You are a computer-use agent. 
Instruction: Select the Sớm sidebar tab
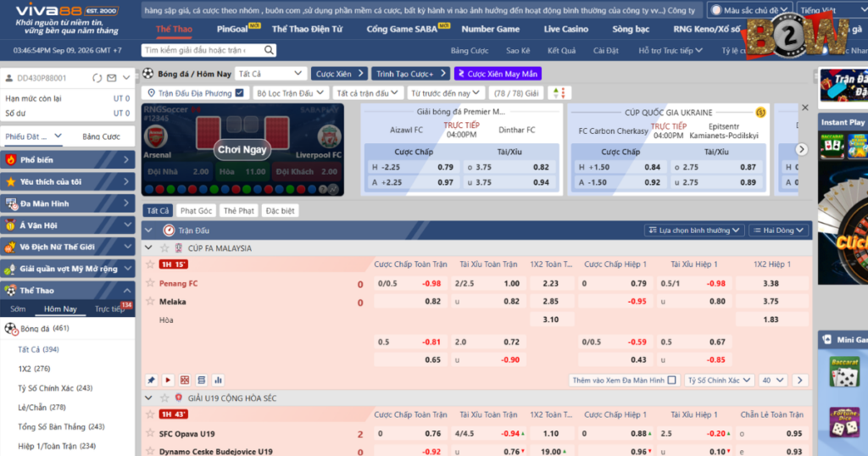(x=18, y=309)
